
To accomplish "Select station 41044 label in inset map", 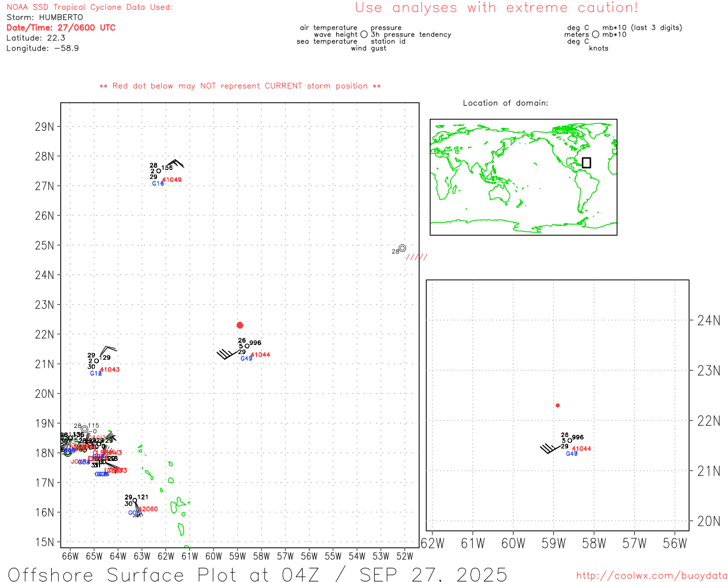I will click(582, 449).
